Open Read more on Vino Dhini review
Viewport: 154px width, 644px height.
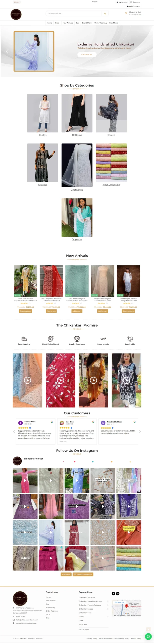click(x=63, y=441)
